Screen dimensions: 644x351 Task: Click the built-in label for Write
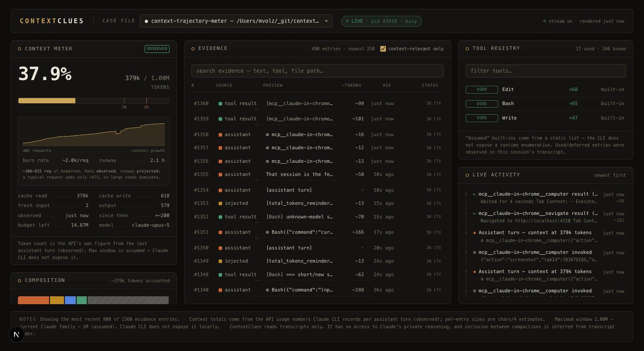612,118
